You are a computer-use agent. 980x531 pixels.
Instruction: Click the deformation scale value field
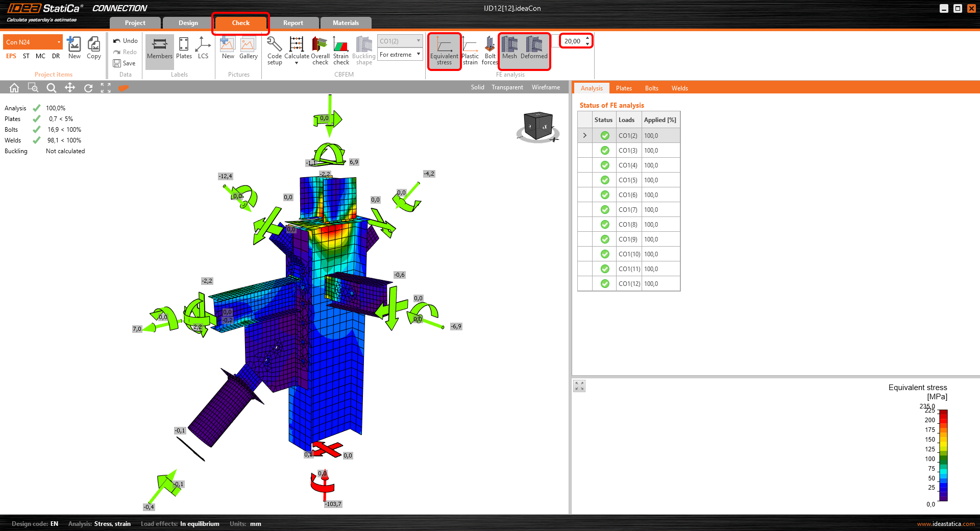click(x=573, y=41)
